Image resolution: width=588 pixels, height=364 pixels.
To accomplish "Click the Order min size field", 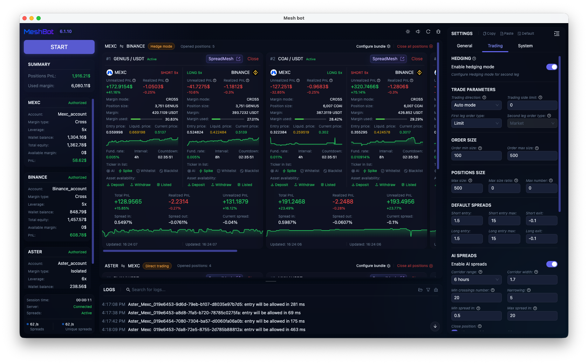I will [x=476, y=156].
